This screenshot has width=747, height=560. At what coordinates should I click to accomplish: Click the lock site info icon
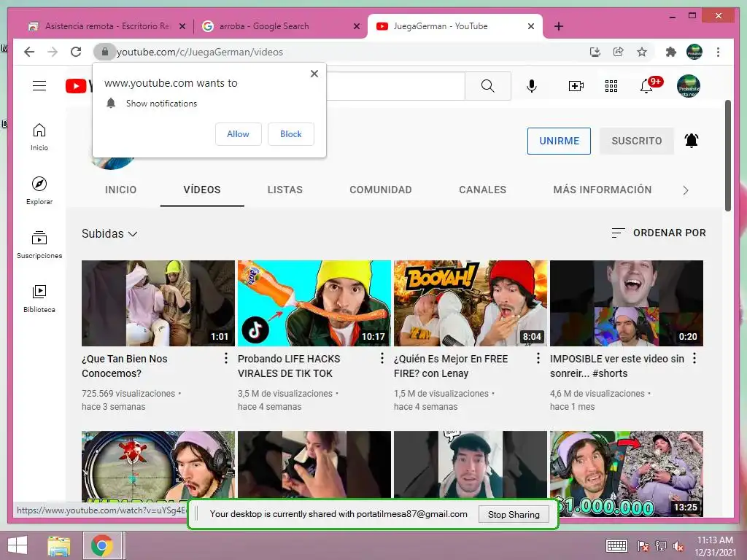105,52
